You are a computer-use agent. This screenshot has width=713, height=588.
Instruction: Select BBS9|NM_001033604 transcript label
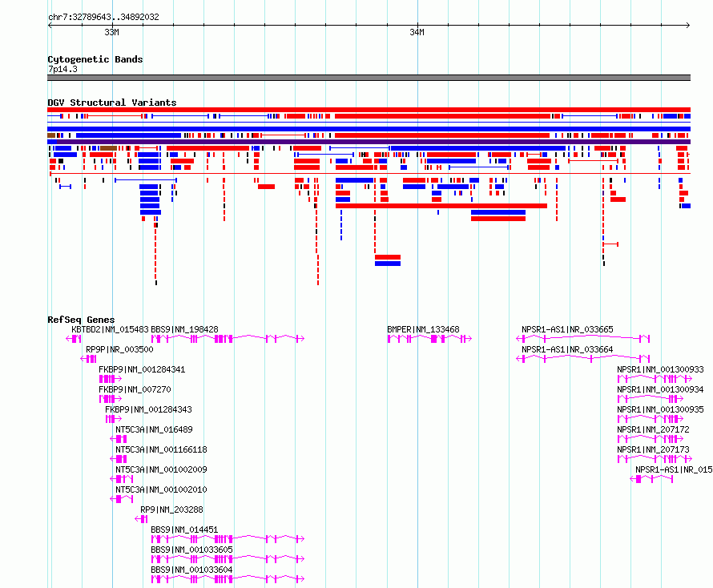[x=191, y=570]
